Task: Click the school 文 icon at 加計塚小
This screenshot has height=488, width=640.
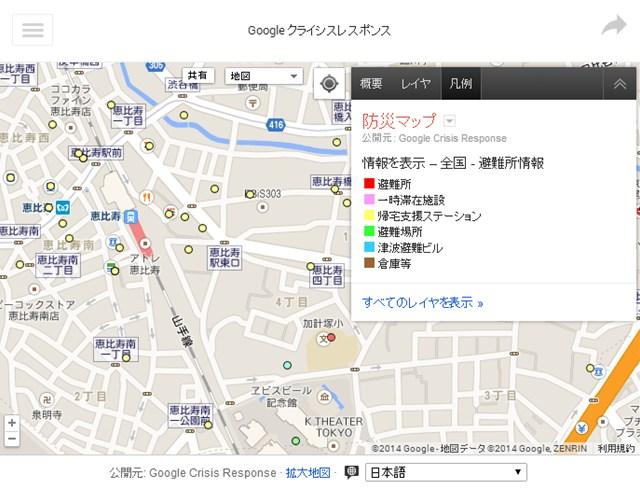Action: coord(322,339)
